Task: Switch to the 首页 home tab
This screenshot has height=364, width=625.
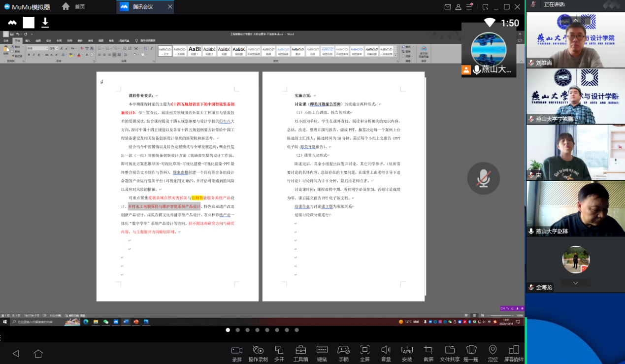Action: (x=73, y=7)
